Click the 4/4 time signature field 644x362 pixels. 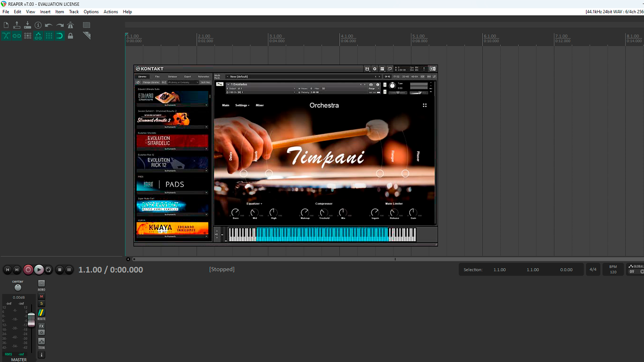coord(593,270)
